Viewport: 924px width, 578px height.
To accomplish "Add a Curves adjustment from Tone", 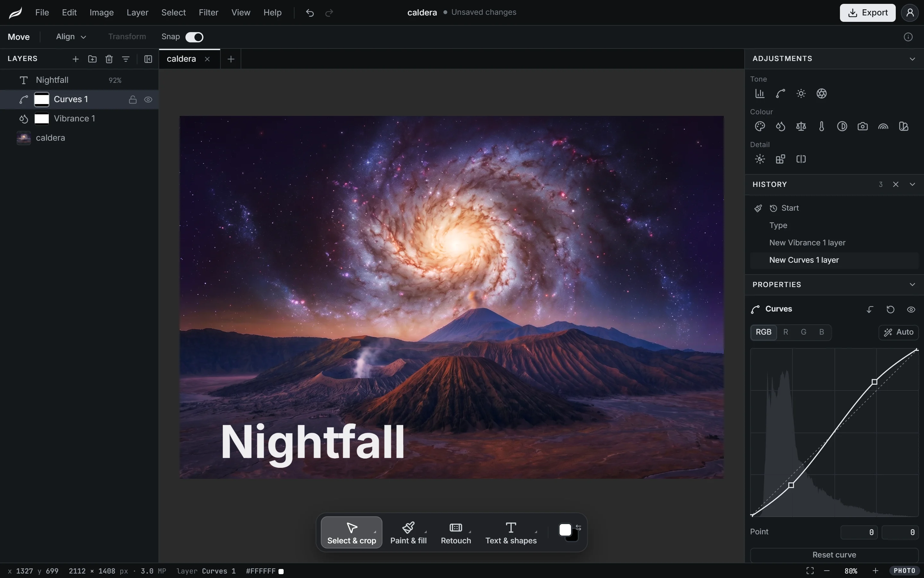I will click(x=781, y=94).
